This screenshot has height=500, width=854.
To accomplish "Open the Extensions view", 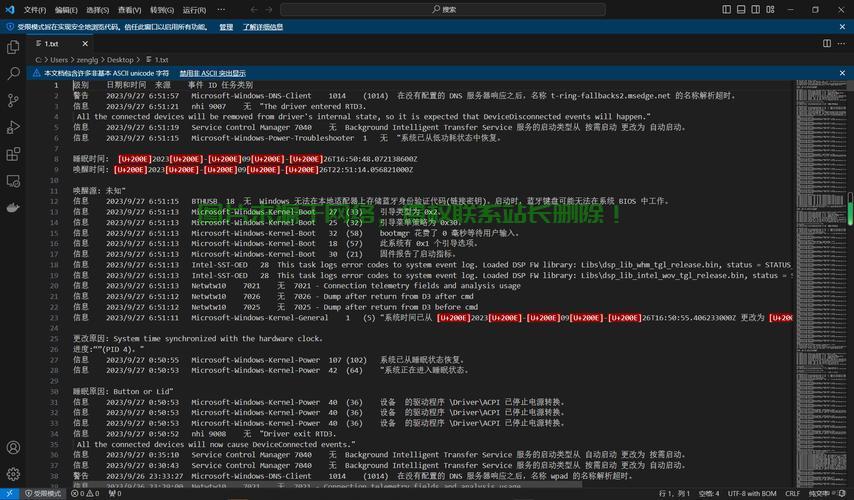I will (x=13, y=154).
